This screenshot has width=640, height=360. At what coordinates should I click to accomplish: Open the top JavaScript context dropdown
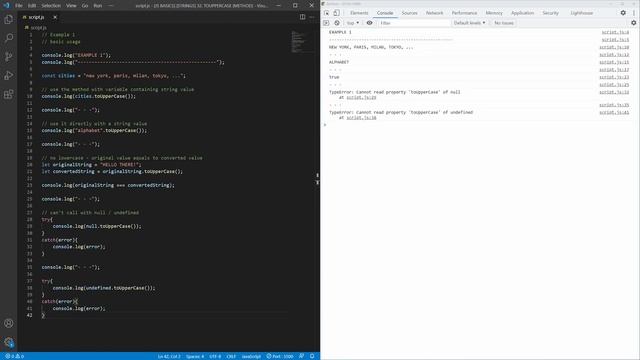[353, 23]
